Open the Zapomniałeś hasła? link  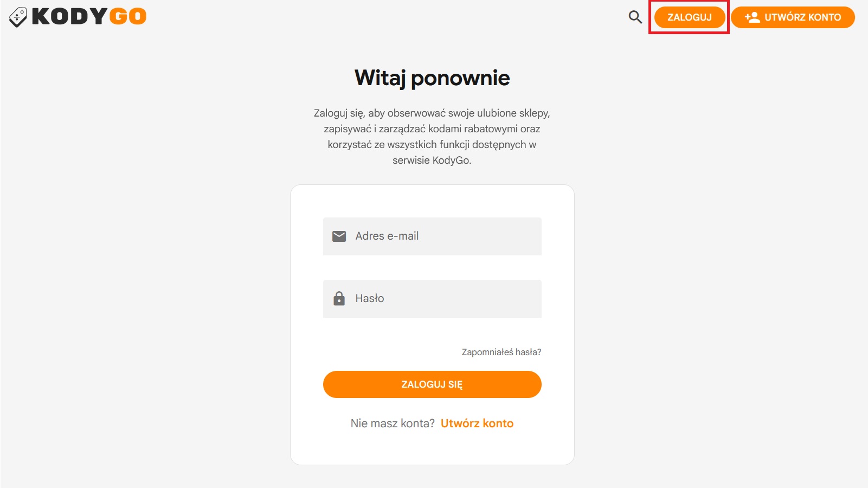pyautogui.click(x=501, y=352)
